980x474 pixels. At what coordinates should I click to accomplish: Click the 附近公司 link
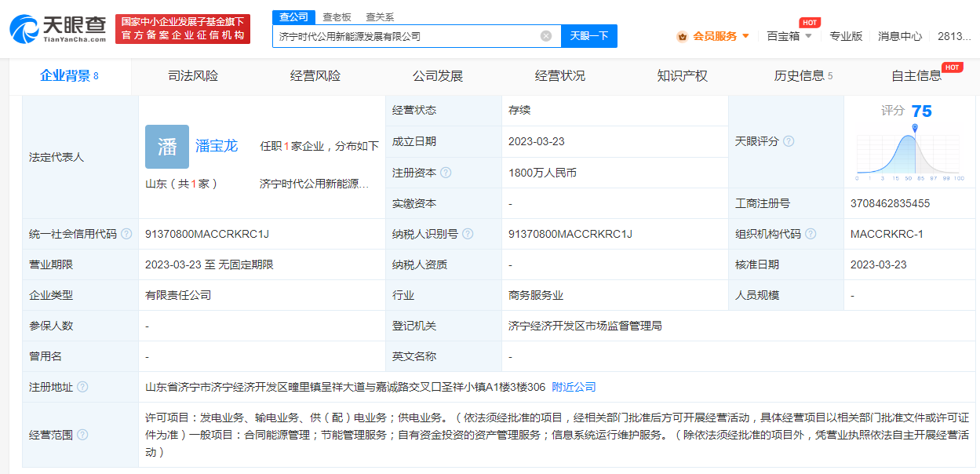pyautogui.click(x=574, y=387)
